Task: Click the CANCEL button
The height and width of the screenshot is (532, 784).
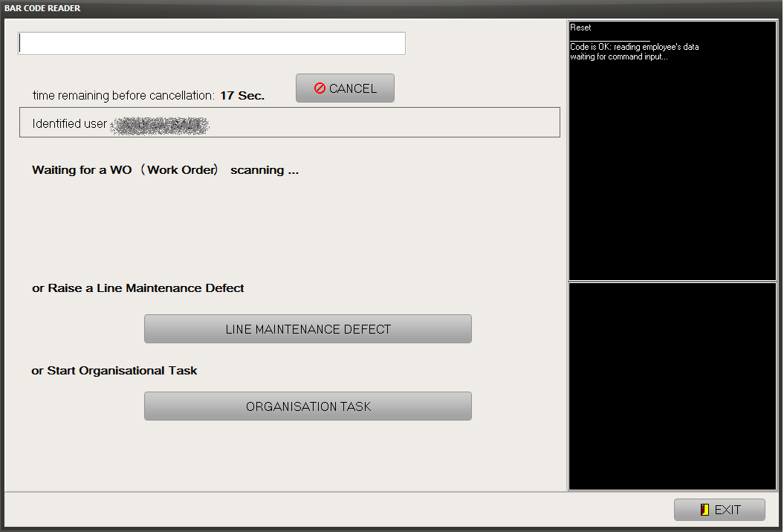Action: point(345,88)
